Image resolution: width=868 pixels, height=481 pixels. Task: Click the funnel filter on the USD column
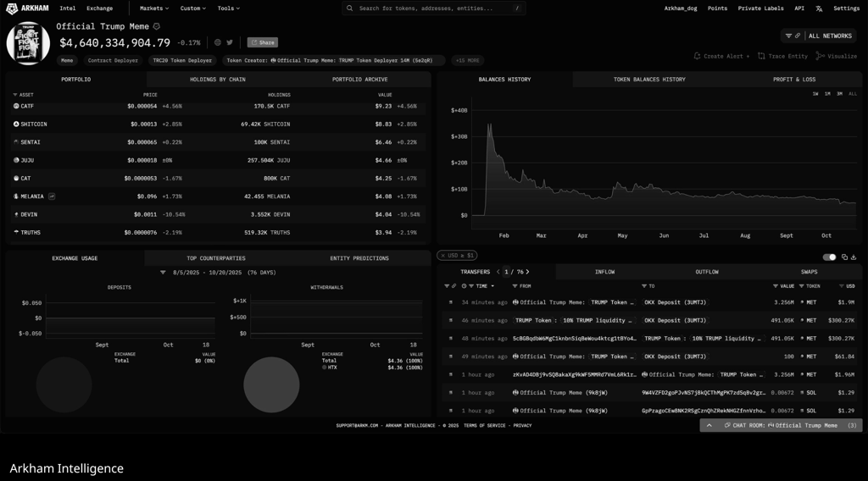(x=842, y=286)
